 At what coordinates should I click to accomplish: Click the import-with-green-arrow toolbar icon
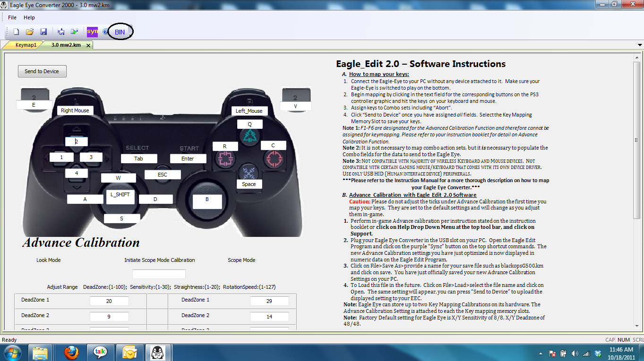click(74, 32)
